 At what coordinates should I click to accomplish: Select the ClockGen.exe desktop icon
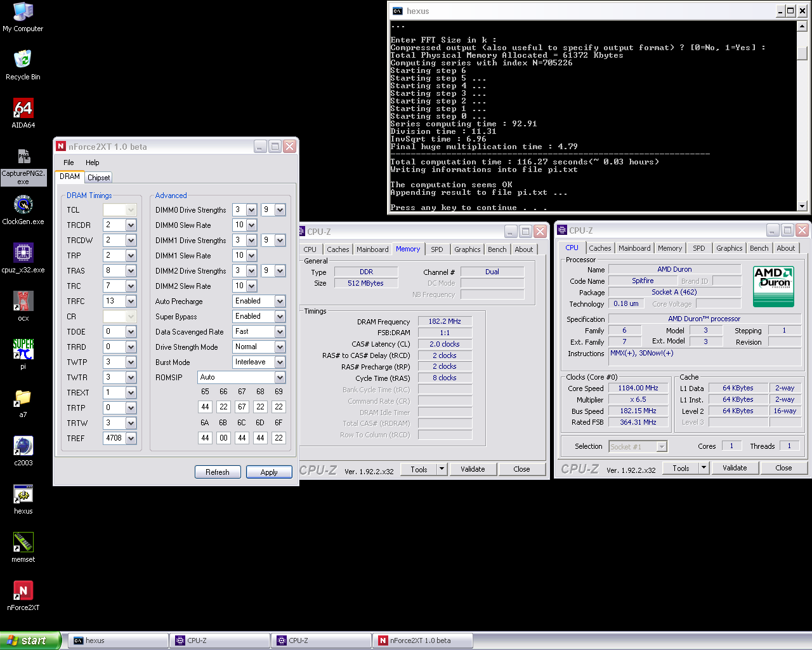point(23,210)
